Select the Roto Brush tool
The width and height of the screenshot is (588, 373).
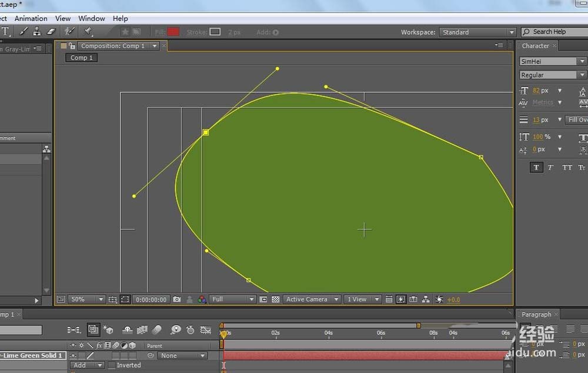69,32
